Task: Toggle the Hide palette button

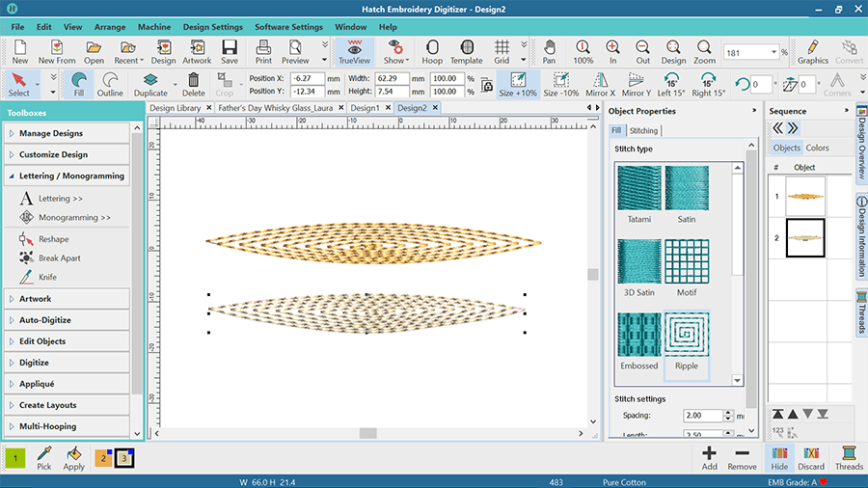Action: (777, 458)
